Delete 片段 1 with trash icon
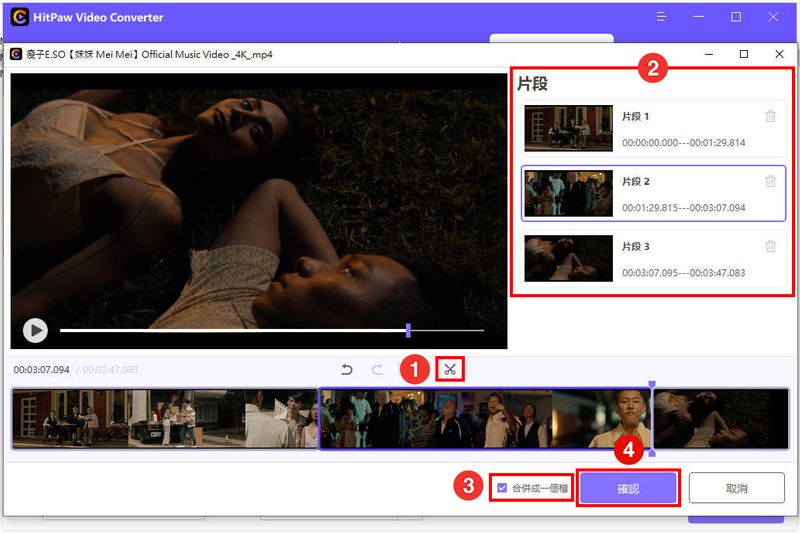The width and height of the screenshot is (800, 533). pyautogui.click(x=770, y=116)
